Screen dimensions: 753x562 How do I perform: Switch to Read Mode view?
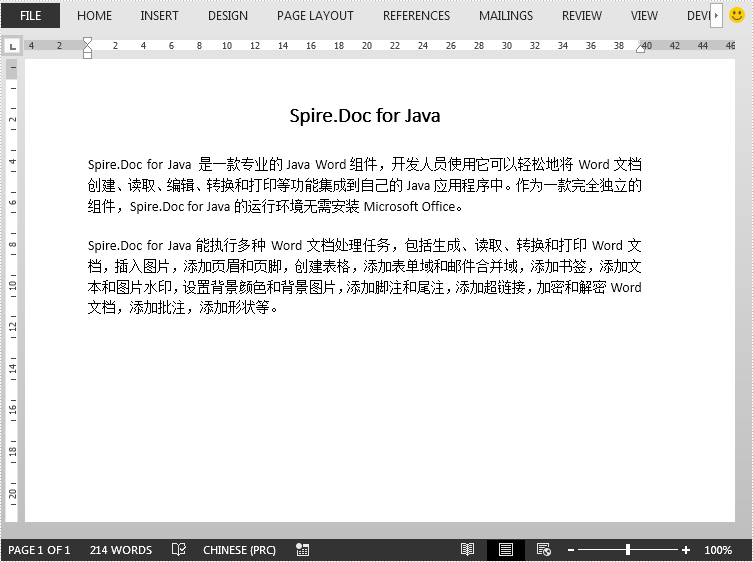click(x=467, y=550)
